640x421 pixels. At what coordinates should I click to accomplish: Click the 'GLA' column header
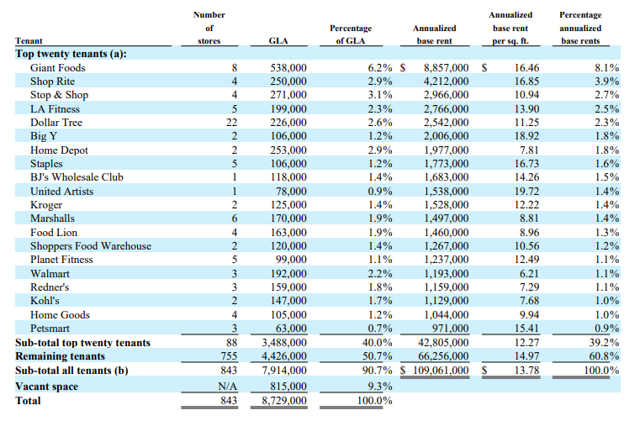click(278, 41)
